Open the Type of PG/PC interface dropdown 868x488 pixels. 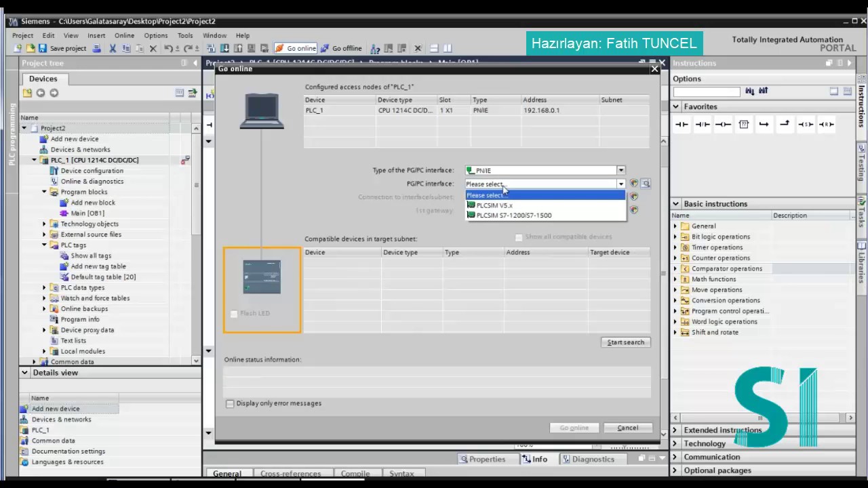pos(620,170)
